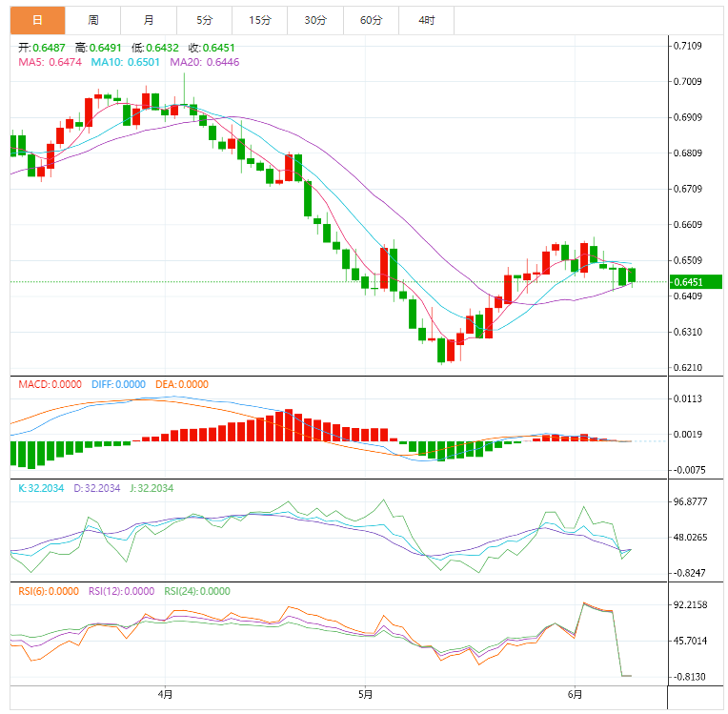This screenshot has height=714, width=728.
Task: Click the 92.2158 RSI axis label
Action: point(690,604)
